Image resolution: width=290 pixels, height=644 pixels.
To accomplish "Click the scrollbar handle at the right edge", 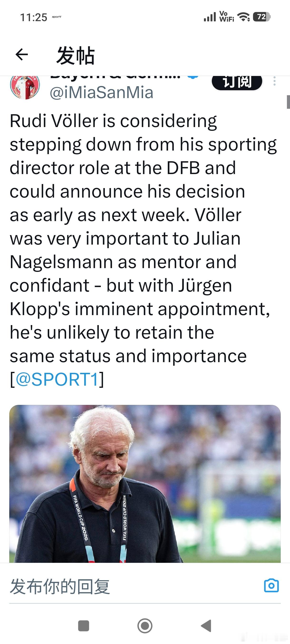I will (288, 102).
